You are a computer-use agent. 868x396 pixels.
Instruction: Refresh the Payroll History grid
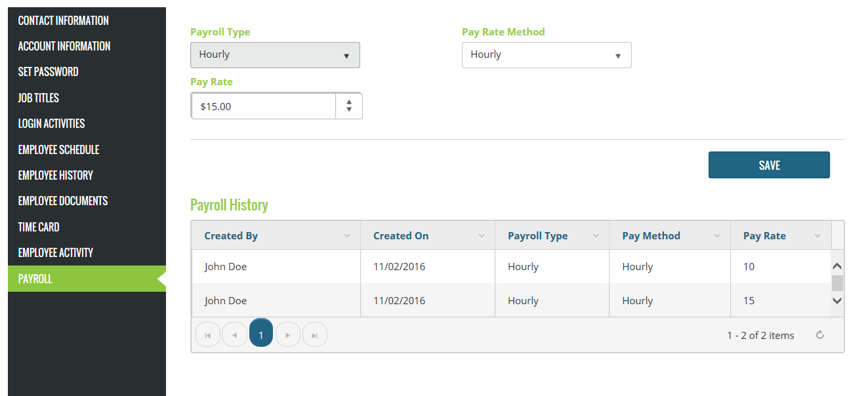pyautogui.click(x=819, y=335)
